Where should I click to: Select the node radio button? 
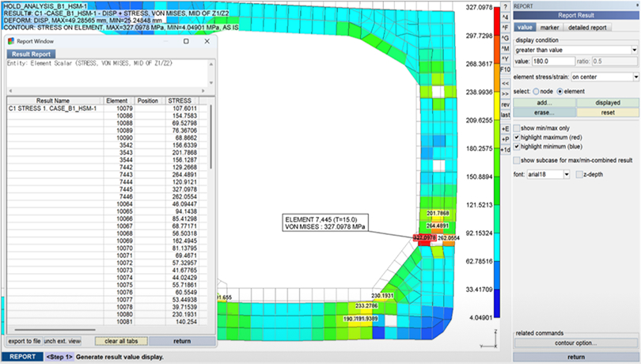pos(536,91)
